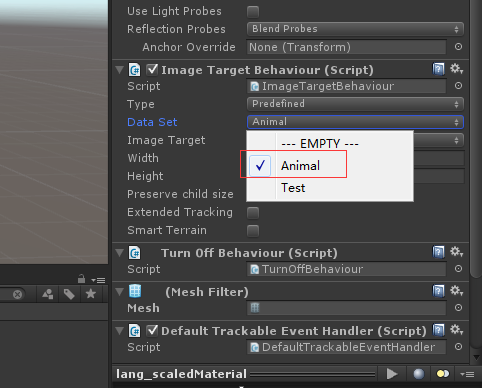This screenshot has width=482, height=388.
Task: Collapse the Turn Off Behaviour component
Action: click(119, 253)
